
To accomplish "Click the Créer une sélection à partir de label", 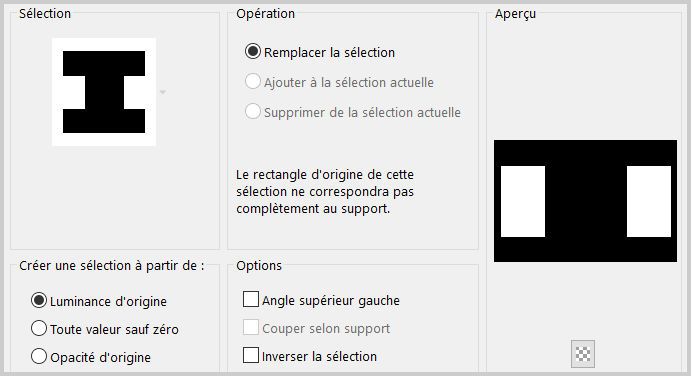I will 112,265.
